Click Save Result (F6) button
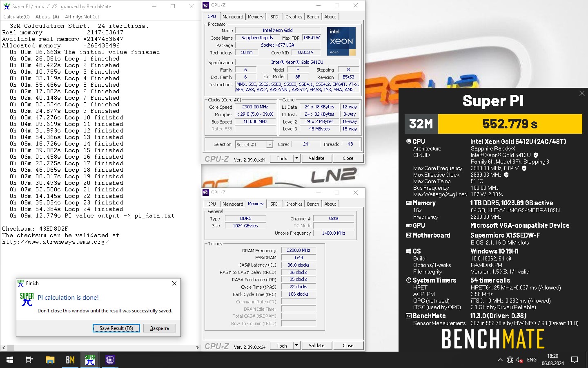This screenshot has width=588, height=368. [116, 328]
